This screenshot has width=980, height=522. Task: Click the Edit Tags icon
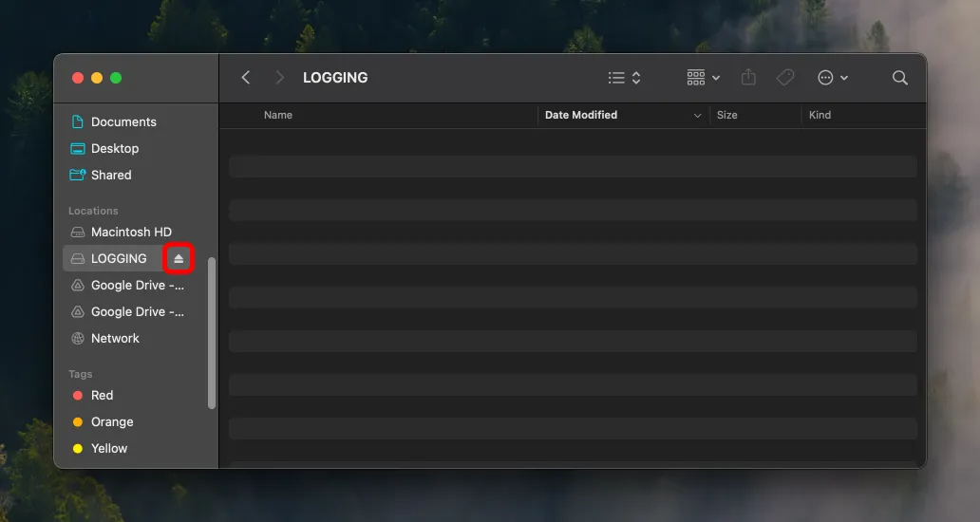(x=785, y=78)
